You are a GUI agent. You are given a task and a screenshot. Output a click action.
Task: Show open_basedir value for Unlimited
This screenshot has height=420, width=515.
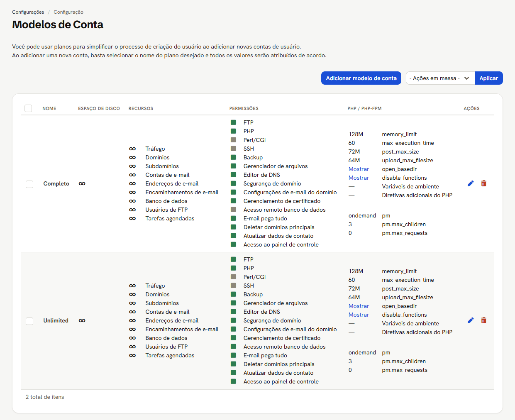(359, 306)
